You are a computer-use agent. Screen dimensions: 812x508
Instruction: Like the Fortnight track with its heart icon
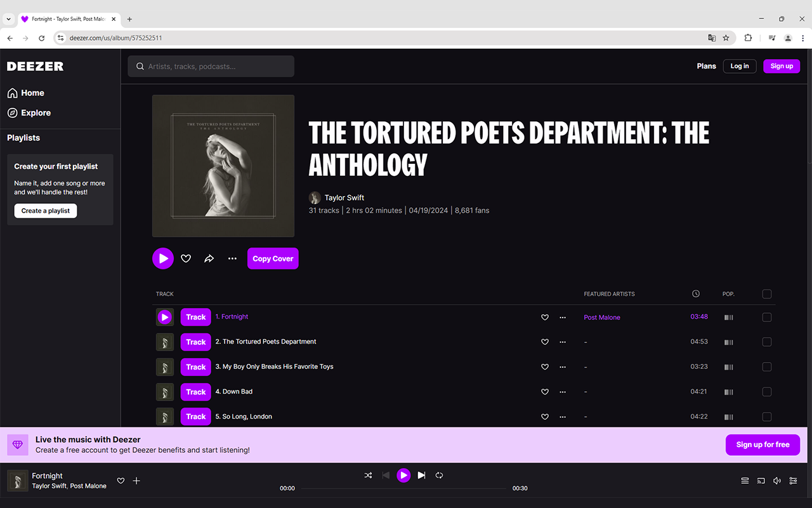[x=545, y=317]
